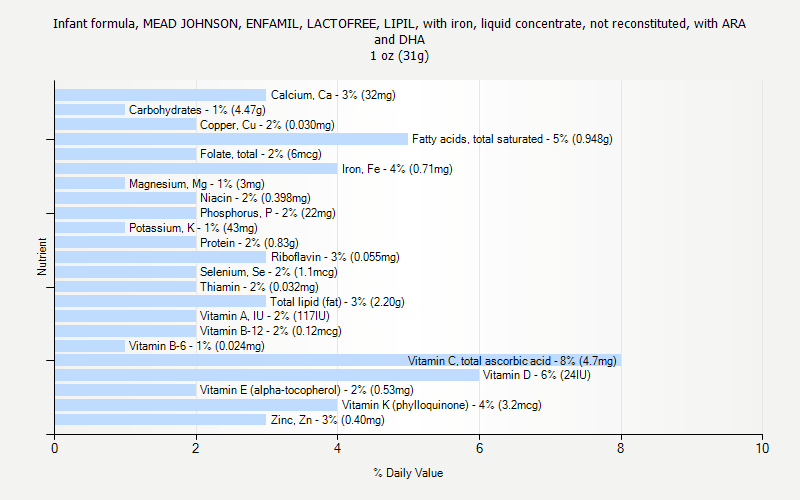Click the Potassium, K label
Screen dimensions: 800x500
pyautogui.click(x=192, y=228)
